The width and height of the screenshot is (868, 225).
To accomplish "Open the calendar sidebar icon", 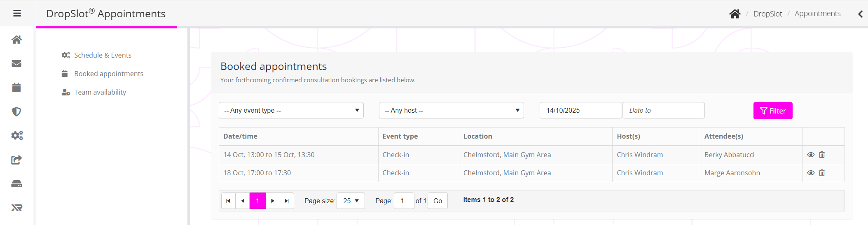I will click(16, 88).
